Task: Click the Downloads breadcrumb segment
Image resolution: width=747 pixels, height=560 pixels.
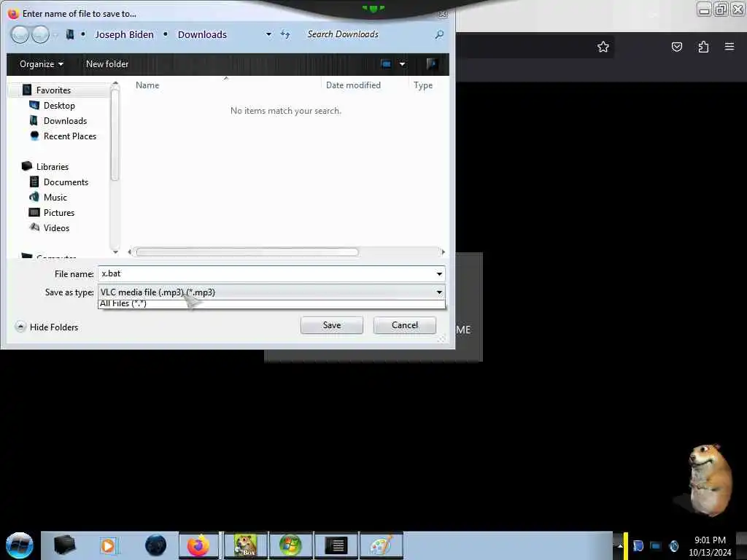Action: click(x=202, y=34)
